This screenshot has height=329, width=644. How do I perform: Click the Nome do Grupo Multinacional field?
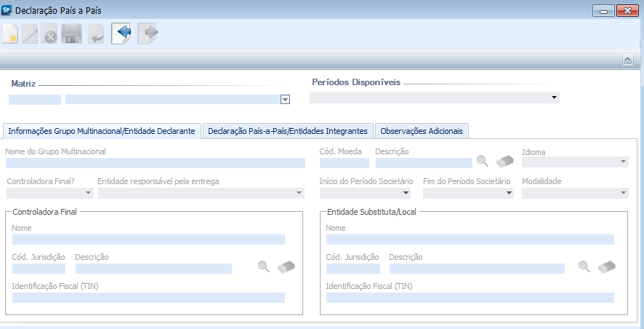156,163
